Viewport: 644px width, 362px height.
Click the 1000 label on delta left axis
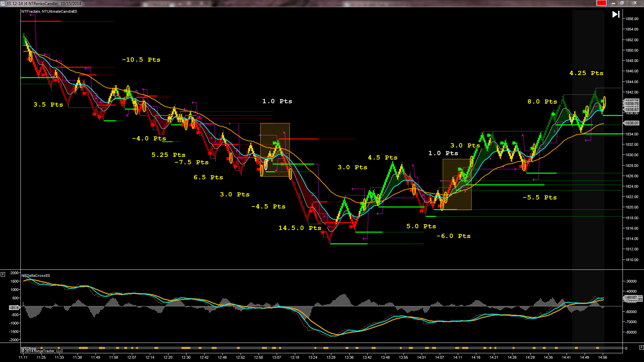[14, 290]
